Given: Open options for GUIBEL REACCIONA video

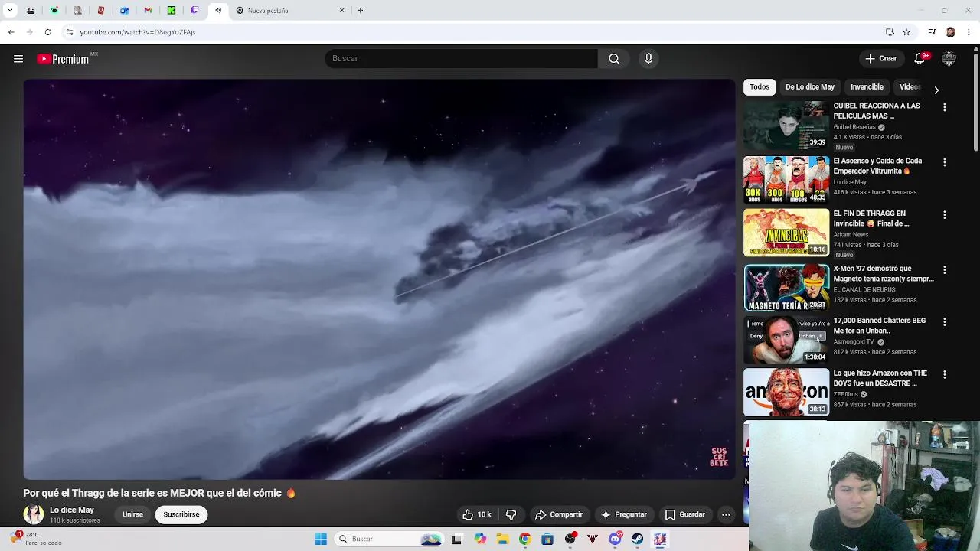Looking at the screenshot, I should coord(944,107).
